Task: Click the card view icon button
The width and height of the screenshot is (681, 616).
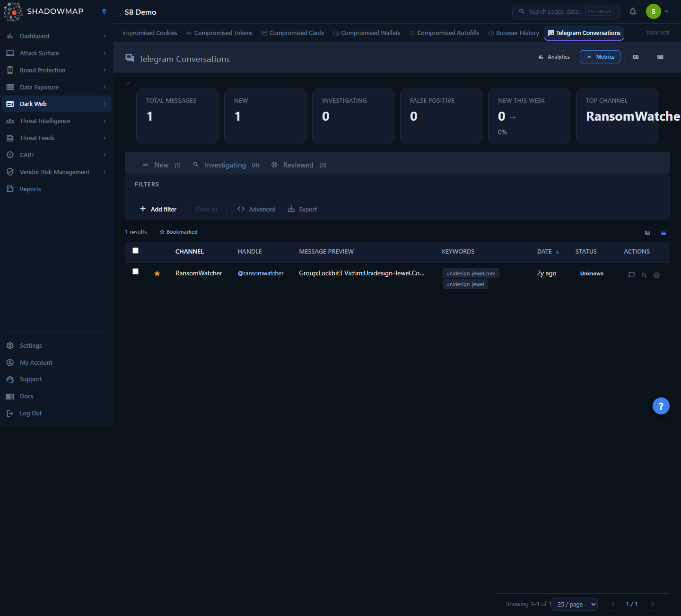Action: pos(660,57)
